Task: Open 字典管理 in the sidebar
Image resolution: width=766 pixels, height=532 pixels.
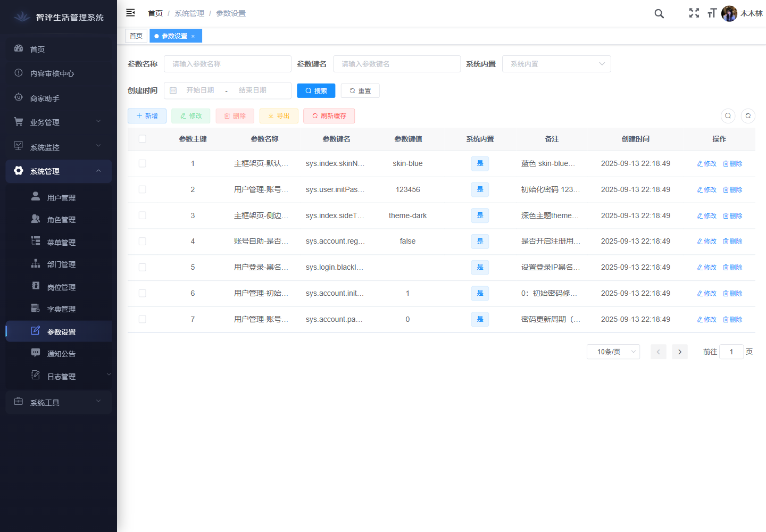Action: 61,309
